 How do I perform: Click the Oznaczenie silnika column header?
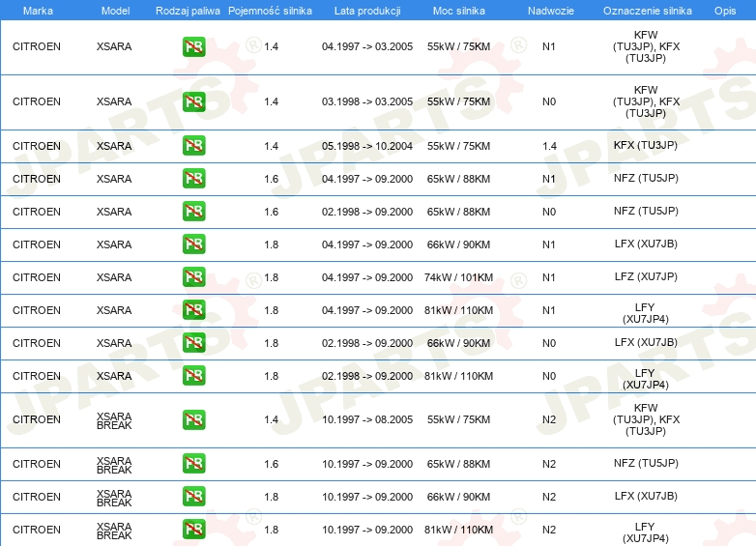(648, 11)
